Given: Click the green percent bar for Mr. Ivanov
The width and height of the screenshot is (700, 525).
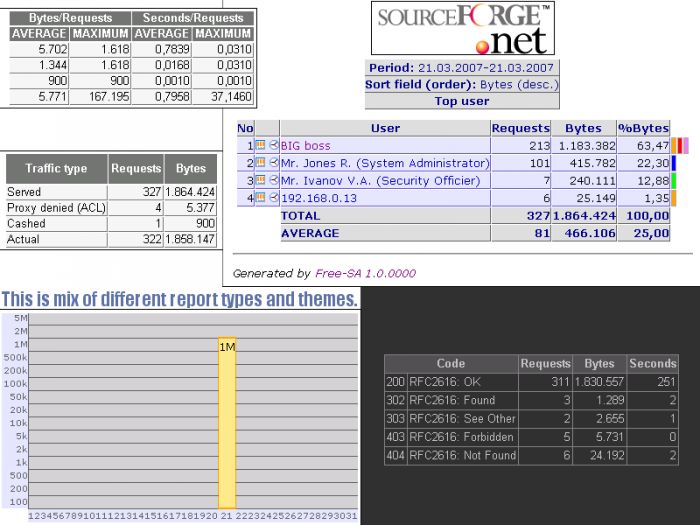Looking at the screenshot, I should click(x=674, y=180).
